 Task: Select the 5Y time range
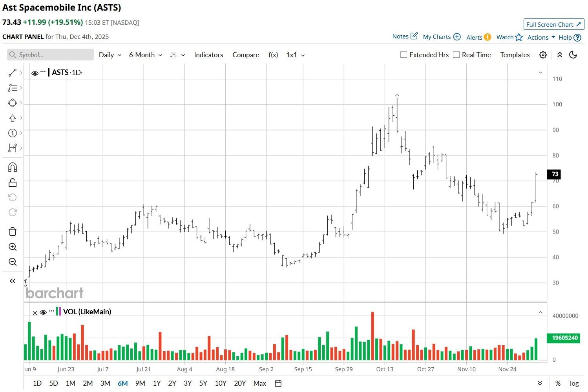coord(203,383)
